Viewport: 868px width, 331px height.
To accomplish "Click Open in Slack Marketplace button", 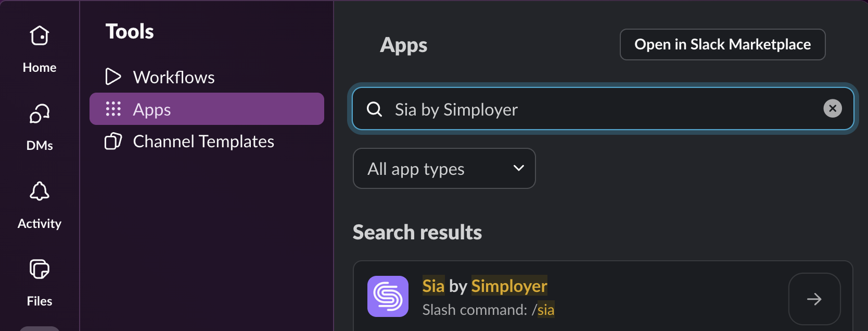I will [x=722, y=45].
